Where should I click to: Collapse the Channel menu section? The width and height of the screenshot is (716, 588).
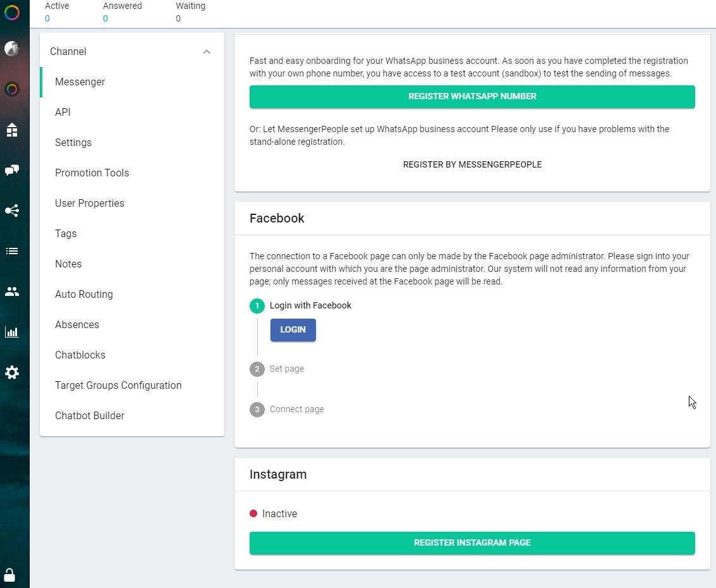click(207, 52)
